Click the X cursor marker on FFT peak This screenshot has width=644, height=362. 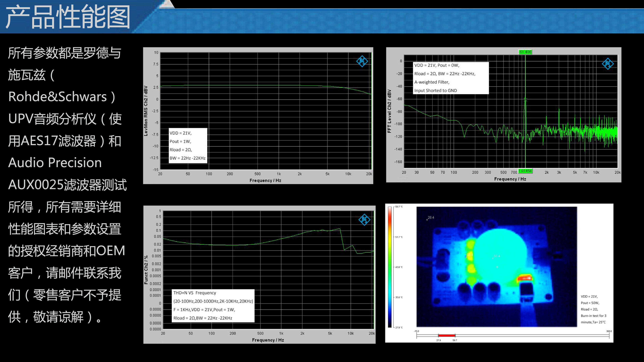coord(525,99)
